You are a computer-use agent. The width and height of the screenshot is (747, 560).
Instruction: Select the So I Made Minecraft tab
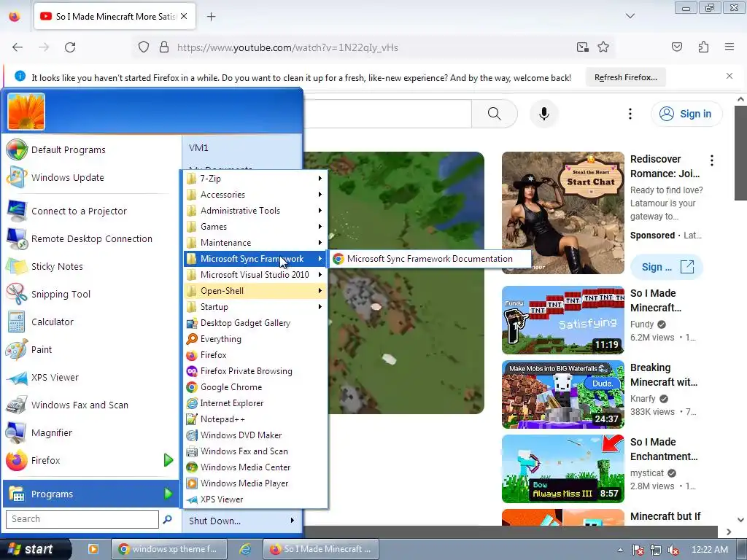point(115,17)
